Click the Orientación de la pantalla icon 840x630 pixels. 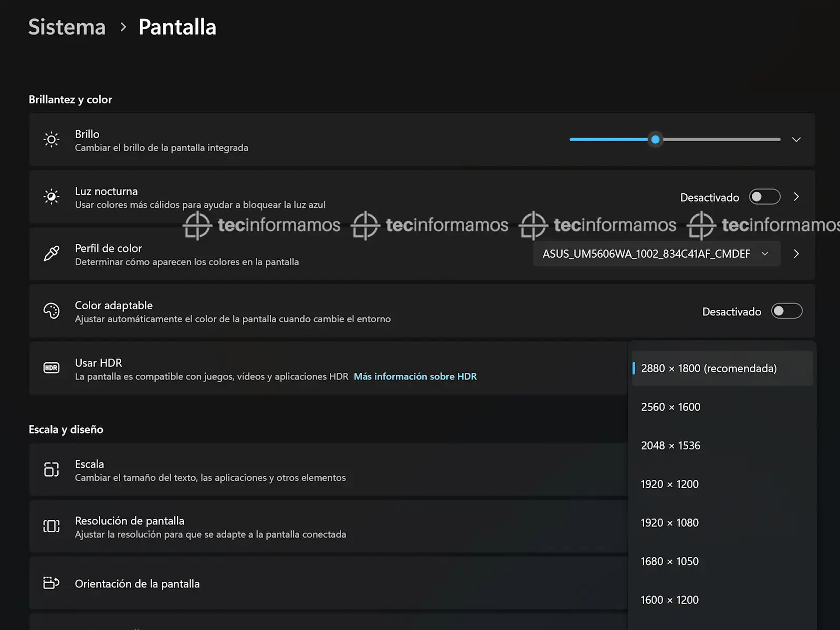(x=51, y=583)
